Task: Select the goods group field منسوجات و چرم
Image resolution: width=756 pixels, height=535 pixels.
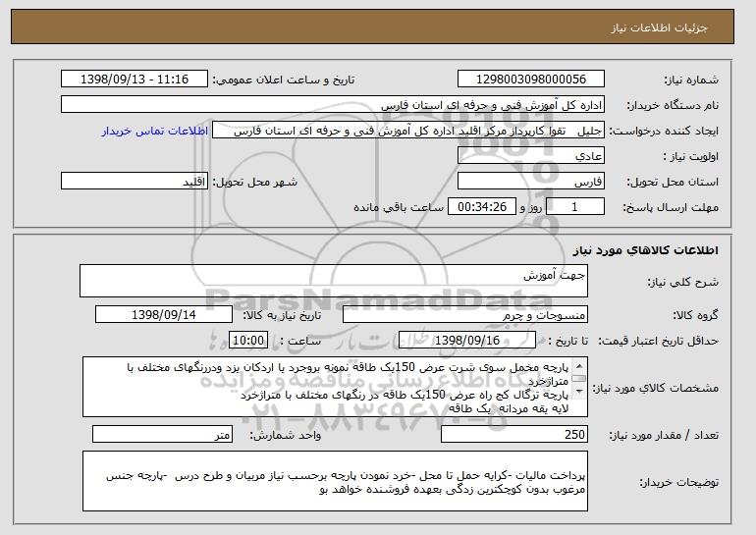Action: [x=465, y=315]
